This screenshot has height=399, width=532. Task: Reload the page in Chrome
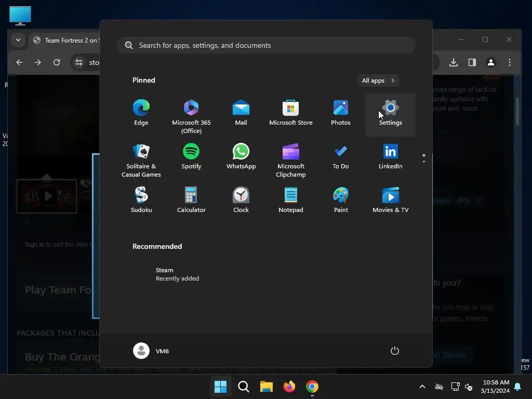(x=57, y=62)
